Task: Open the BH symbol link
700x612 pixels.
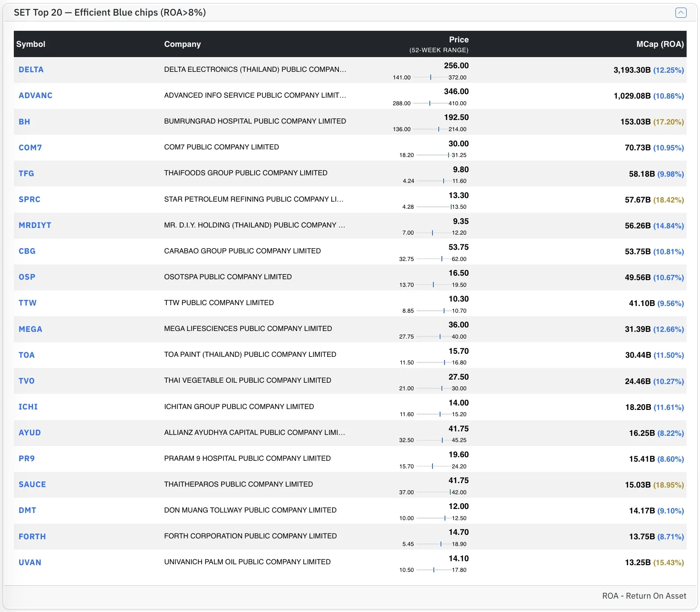Action: [x=25, y=122]
